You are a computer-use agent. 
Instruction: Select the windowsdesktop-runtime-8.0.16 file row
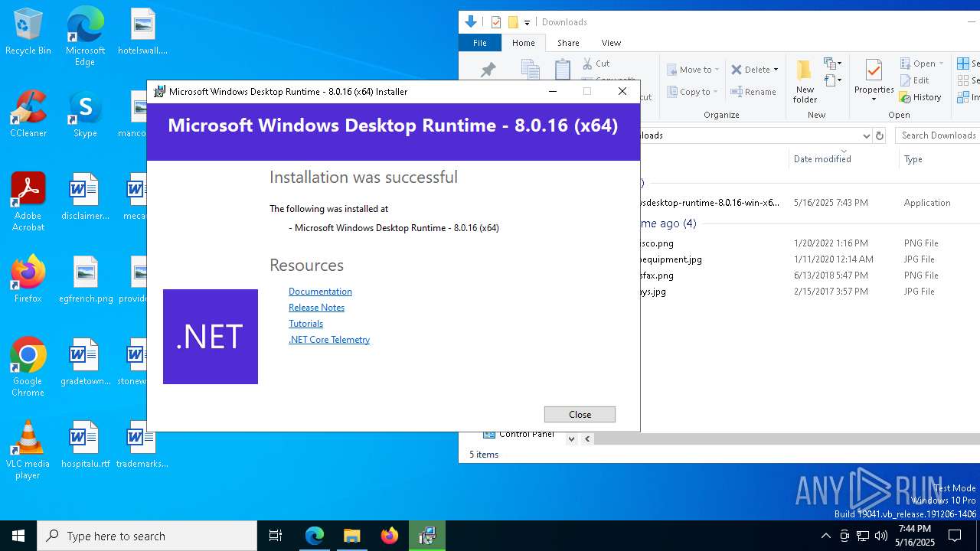coord(810,203)
